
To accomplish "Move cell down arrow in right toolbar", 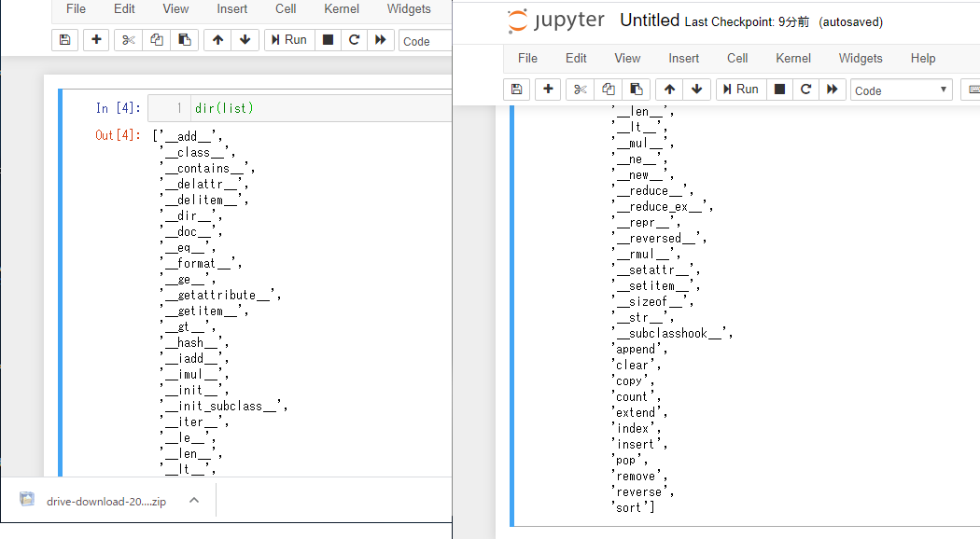I will pos(697,90).
